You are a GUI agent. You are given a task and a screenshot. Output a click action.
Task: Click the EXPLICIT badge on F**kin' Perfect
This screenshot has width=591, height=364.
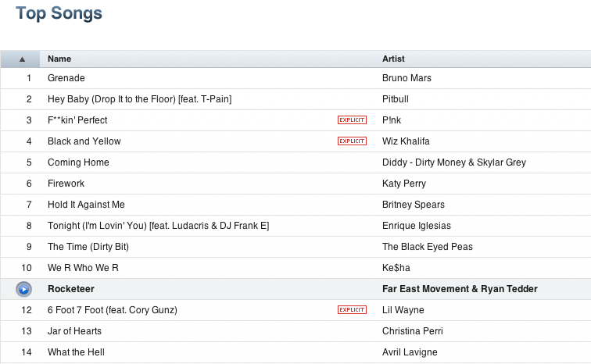pos(352,120)
